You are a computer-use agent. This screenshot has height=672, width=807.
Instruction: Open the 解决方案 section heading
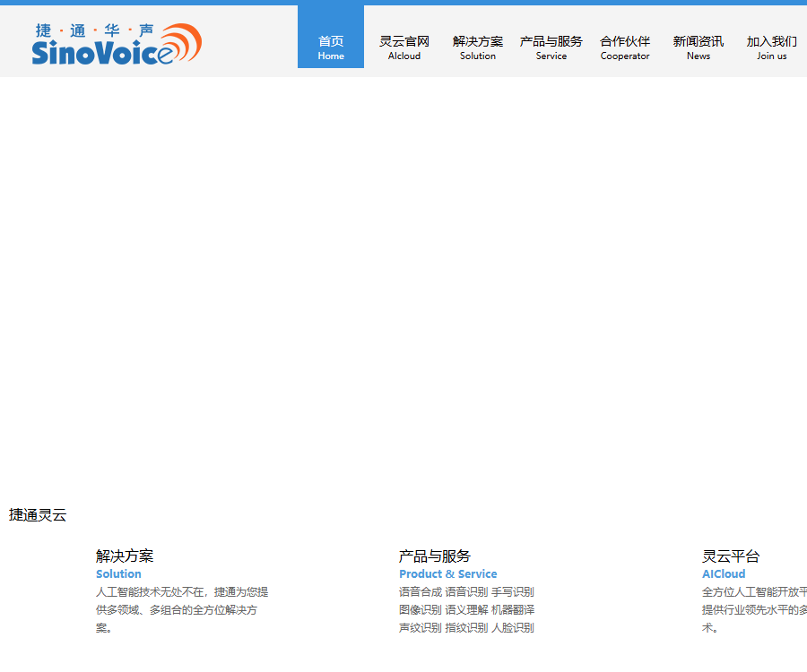[125, 556]
